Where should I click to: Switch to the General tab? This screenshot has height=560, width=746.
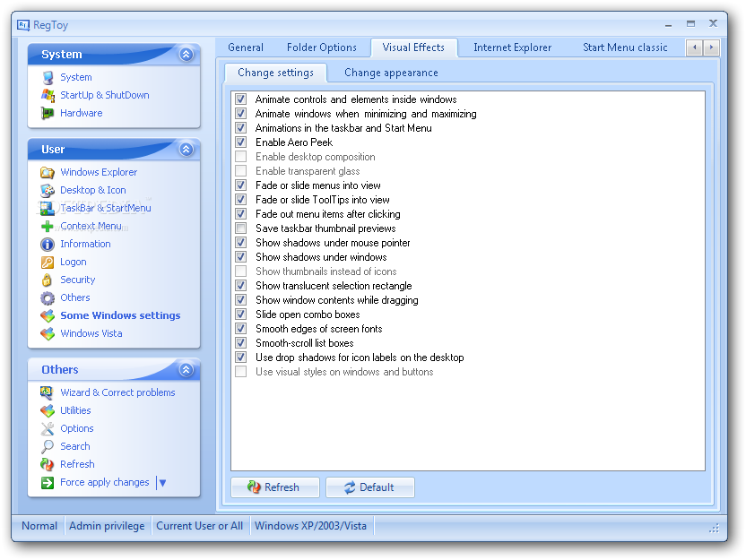click(x=246, y=47)
